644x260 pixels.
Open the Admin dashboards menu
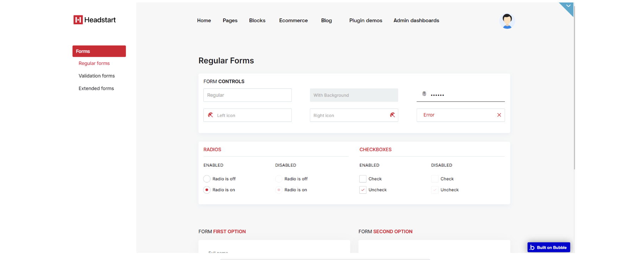(x=416, y=20)
